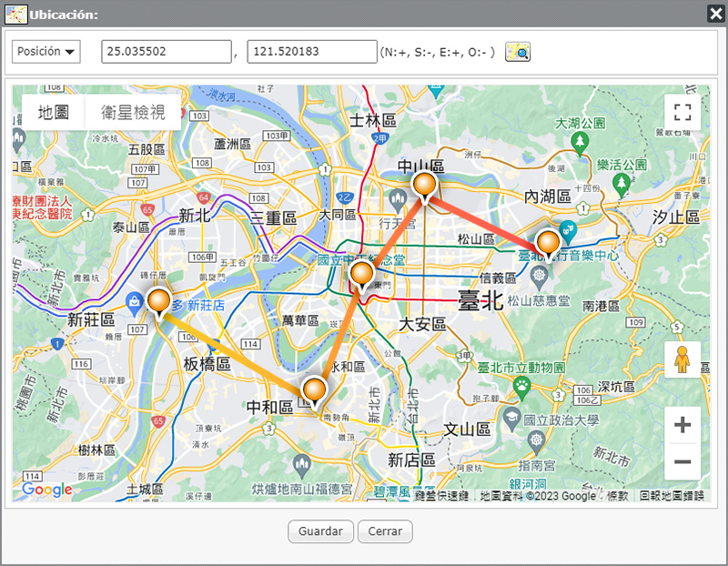Click the Google logo on the map
The width and height of the screenshot is (728, 566).
[47, 490]
